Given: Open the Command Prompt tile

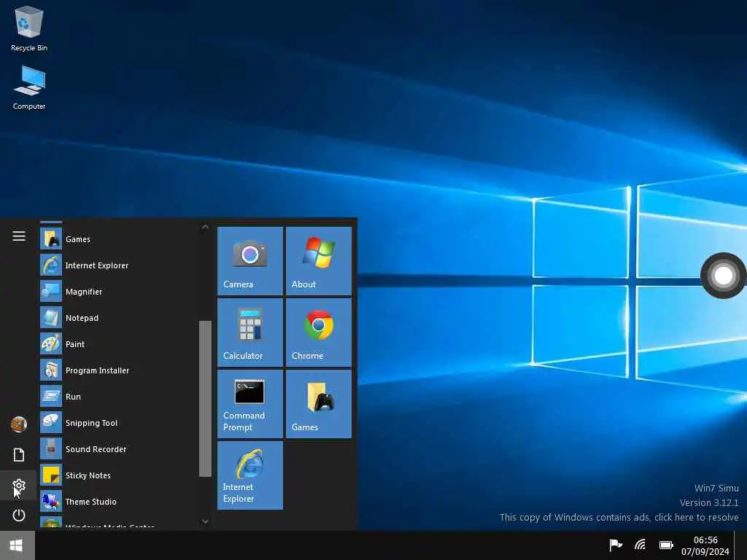Looking at the screenshot, I should pos(250,404).
